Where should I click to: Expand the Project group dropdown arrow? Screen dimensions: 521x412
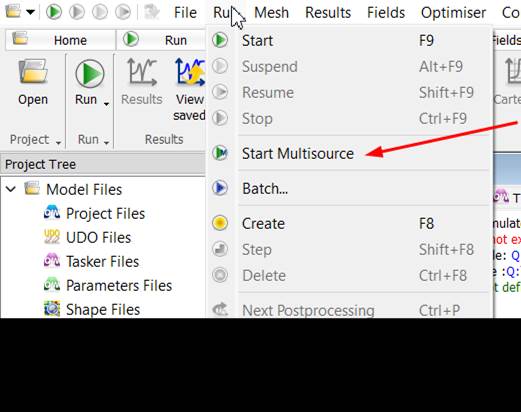[x=58, y=143]
